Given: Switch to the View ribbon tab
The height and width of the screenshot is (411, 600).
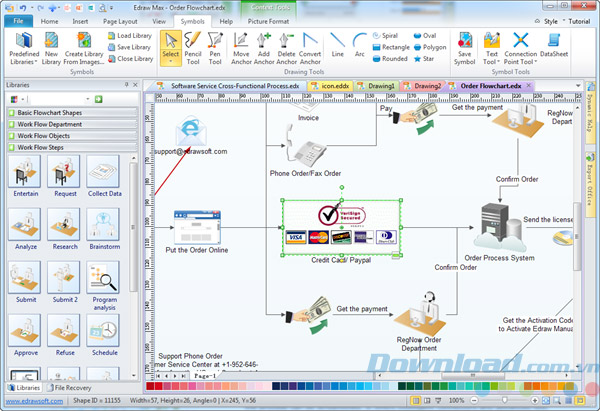Looking at the screenshot, I should 159,21.
